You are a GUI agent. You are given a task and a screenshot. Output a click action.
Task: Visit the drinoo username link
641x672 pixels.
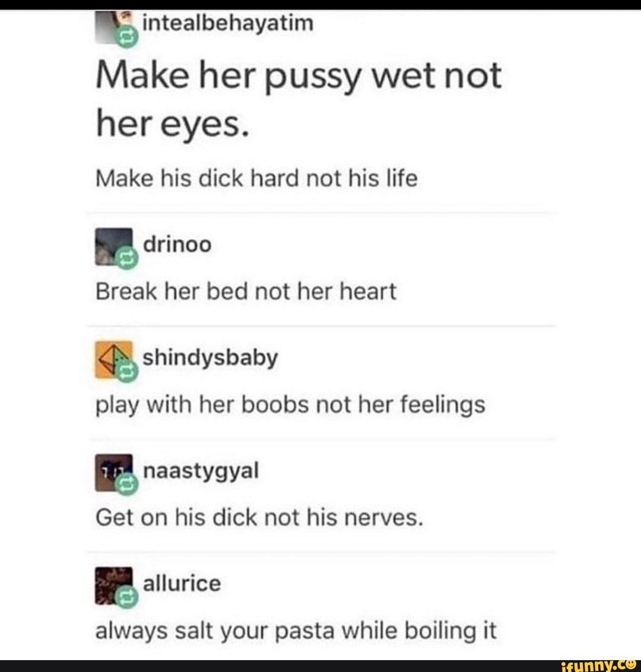177,244
